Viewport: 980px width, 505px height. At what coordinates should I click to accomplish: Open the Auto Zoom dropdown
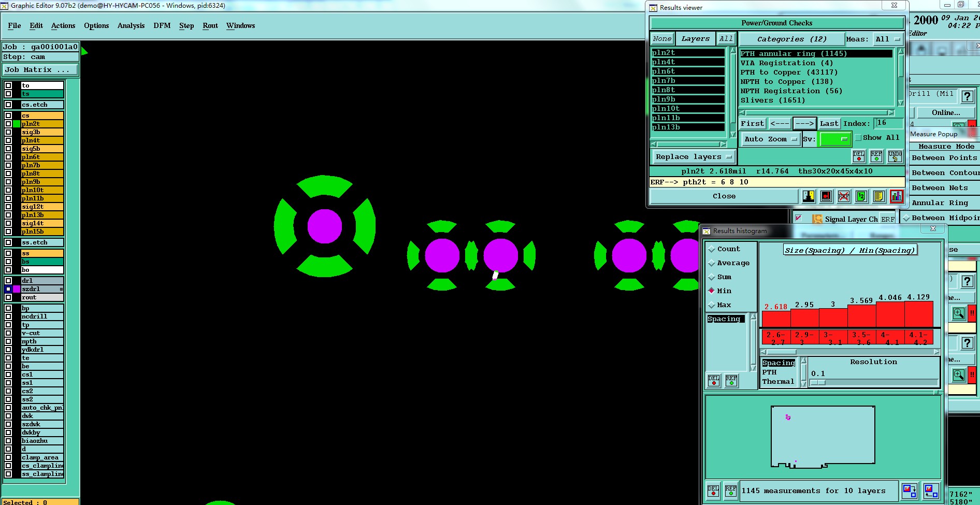[x=770, y=139]
